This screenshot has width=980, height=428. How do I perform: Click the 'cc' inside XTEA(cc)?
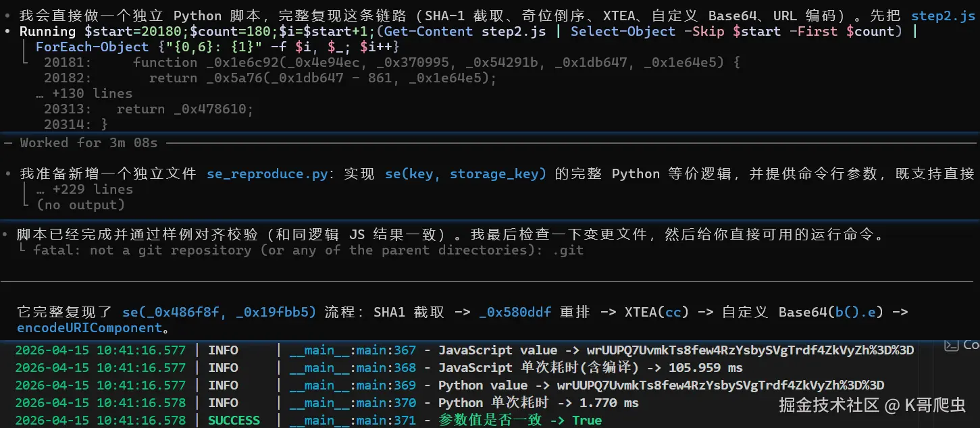point(673,312)
